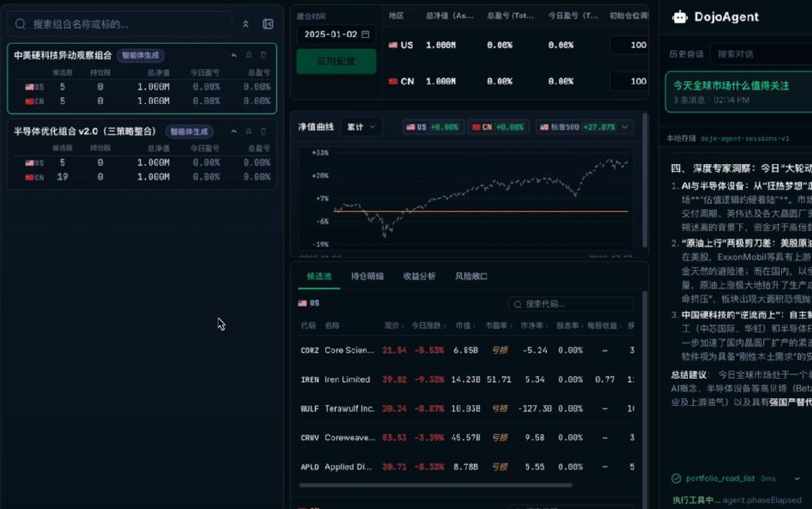
Task: Toggle the US +0.00% curve legend chip
Action: pyautogui.click(x=433, y=127)
